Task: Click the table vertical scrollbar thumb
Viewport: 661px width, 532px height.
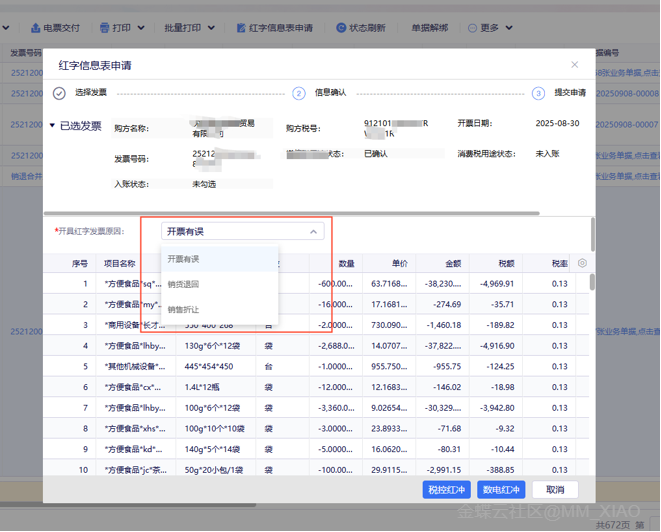Action: pos(592,282)
